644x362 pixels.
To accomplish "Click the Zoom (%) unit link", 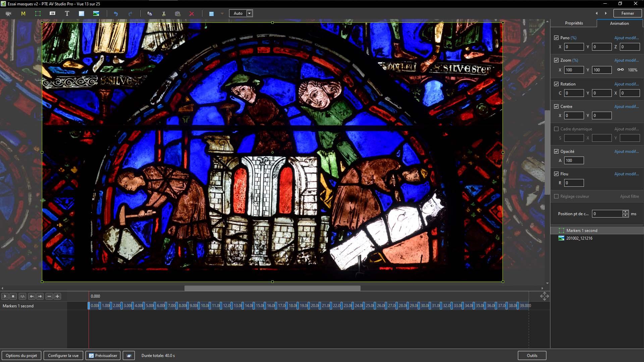I will pyautogui.click(x=575, y=60).
